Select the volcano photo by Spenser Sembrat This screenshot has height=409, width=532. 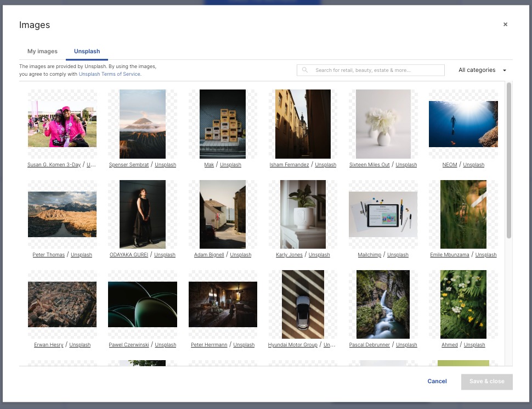click(142, 124)
